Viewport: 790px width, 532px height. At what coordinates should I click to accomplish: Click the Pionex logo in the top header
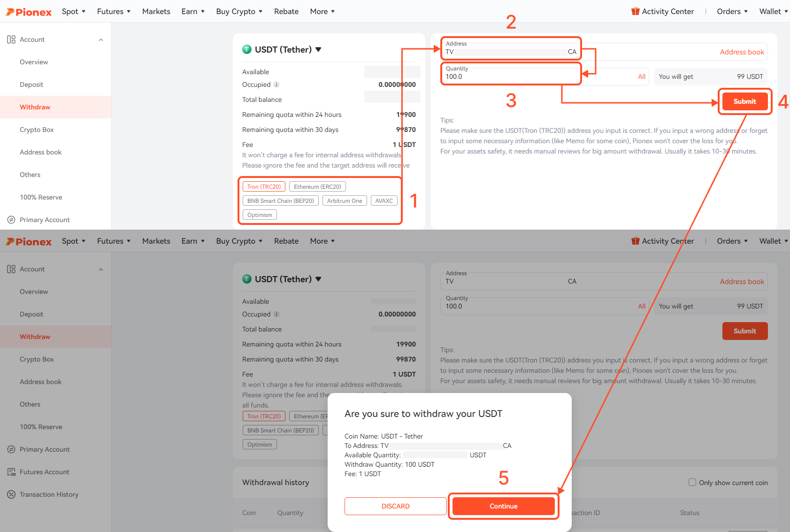click(29, 12)
